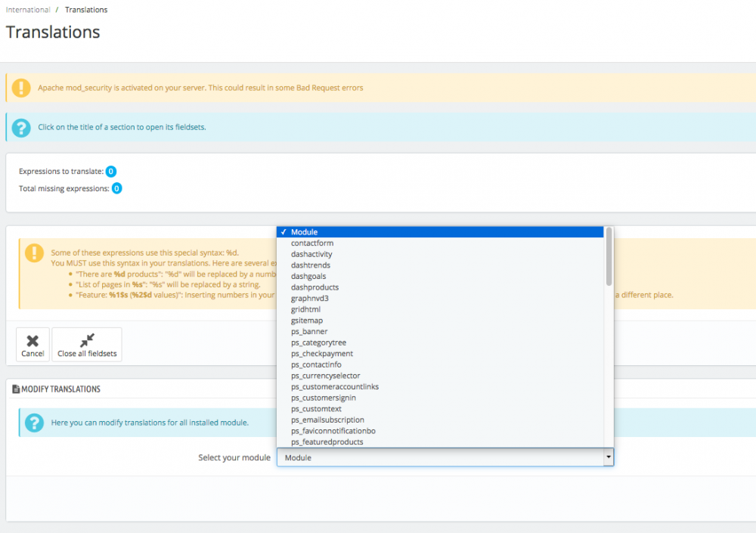
Task: Click the 'Select your module' label
Action: coord(234,457)
